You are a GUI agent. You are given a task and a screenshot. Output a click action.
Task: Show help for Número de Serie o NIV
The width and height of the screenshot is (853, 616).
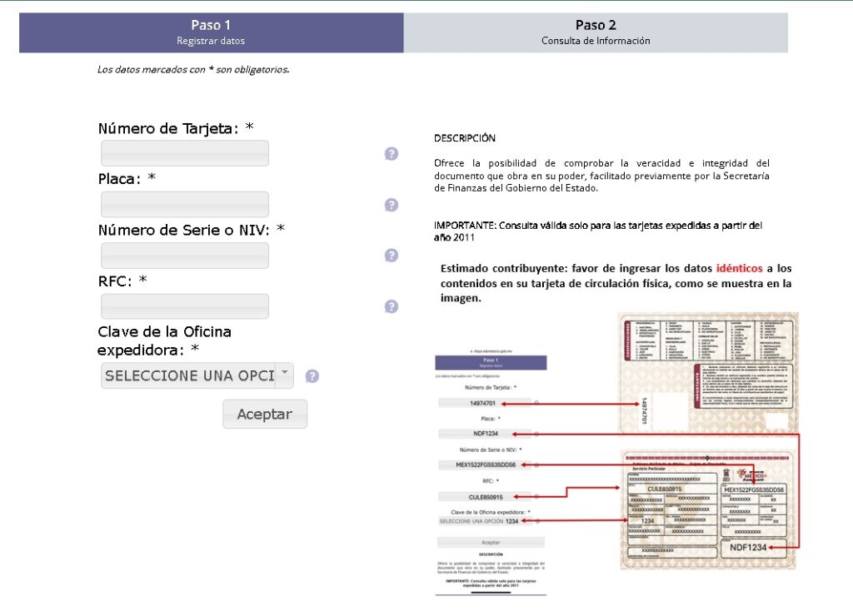pyautogui.click(x=392, y=256)
